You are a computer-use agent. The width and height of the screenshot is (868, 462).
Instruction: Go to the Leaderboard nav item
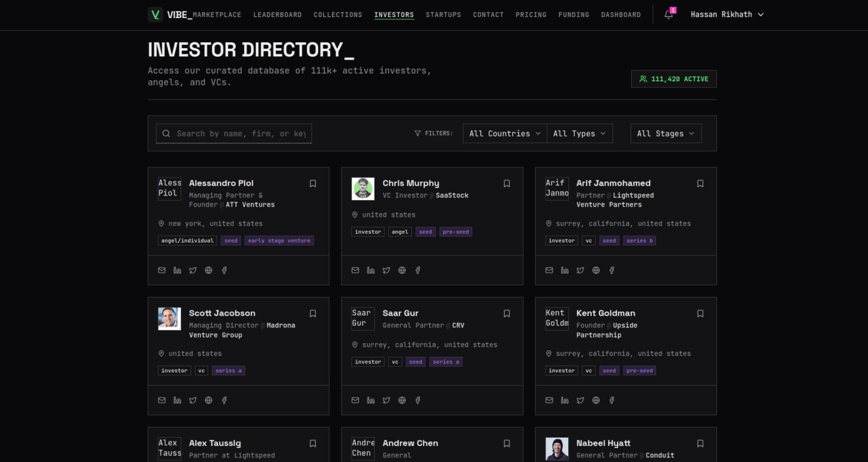[277, 15]
